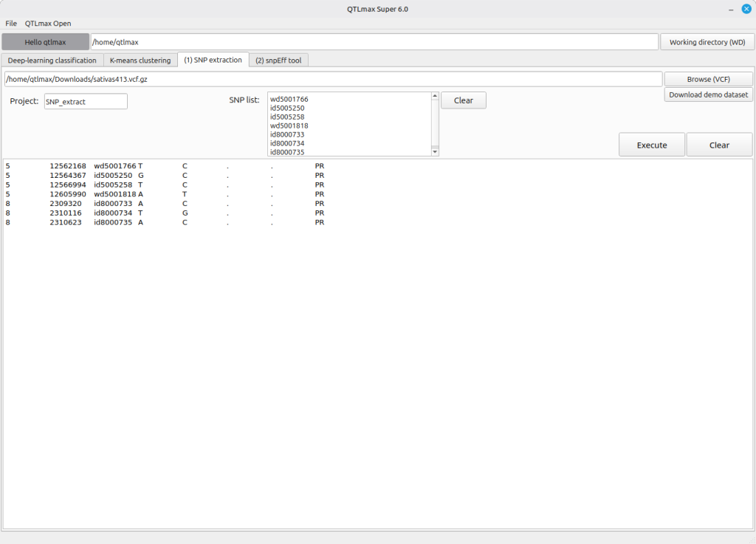Click the large Clear button beside Execute
The width and height of the screenshot is (756, 544).
click(719, 145)
